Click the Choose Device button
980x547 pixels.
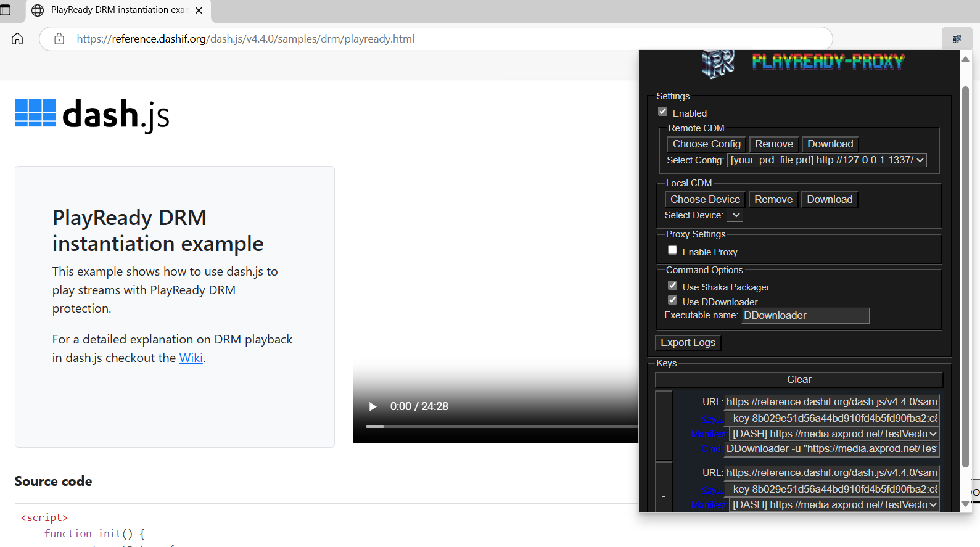pos(705,200)
